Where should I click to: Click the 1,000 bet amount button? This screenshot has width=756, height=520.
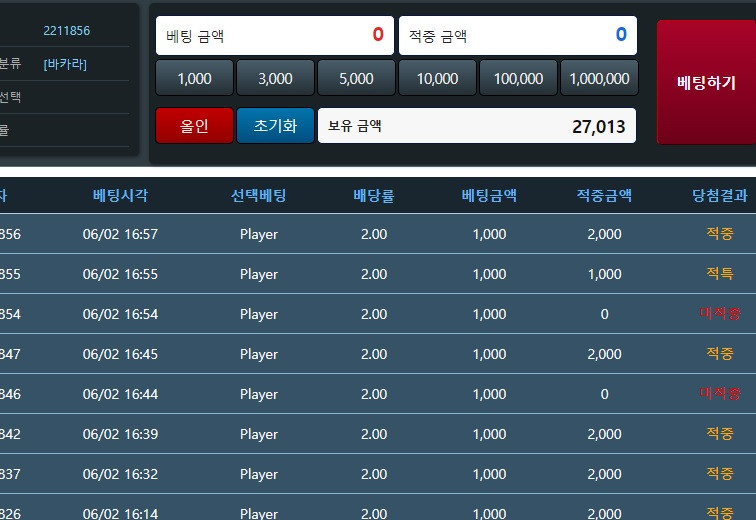[x=194, y=78]
